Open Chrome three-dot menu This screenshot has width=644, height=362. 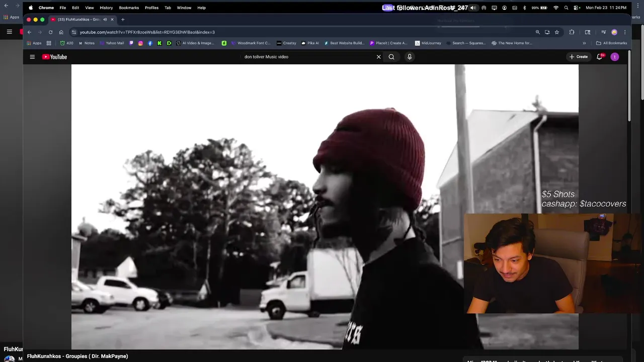tap(625, 32)
